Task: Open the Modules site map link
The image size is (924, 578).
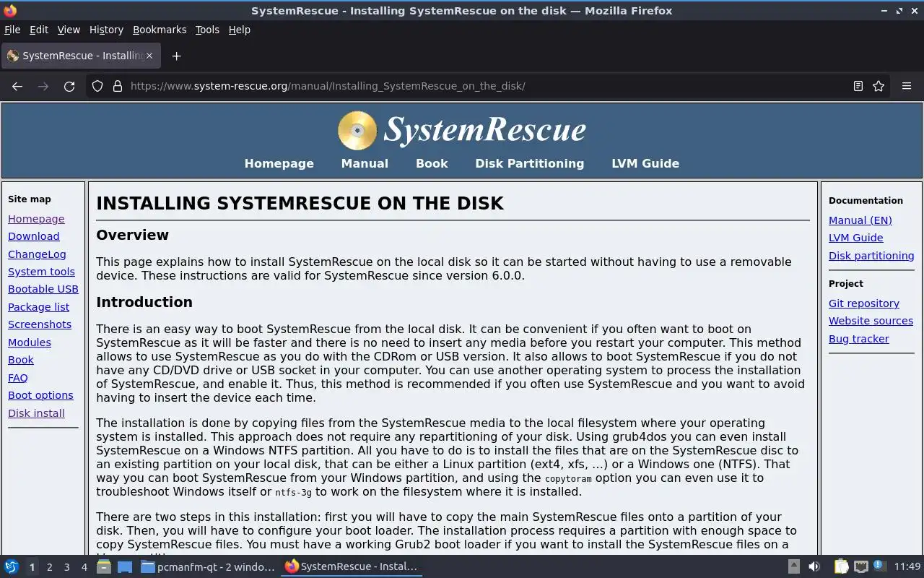Action: coord(30,342)
